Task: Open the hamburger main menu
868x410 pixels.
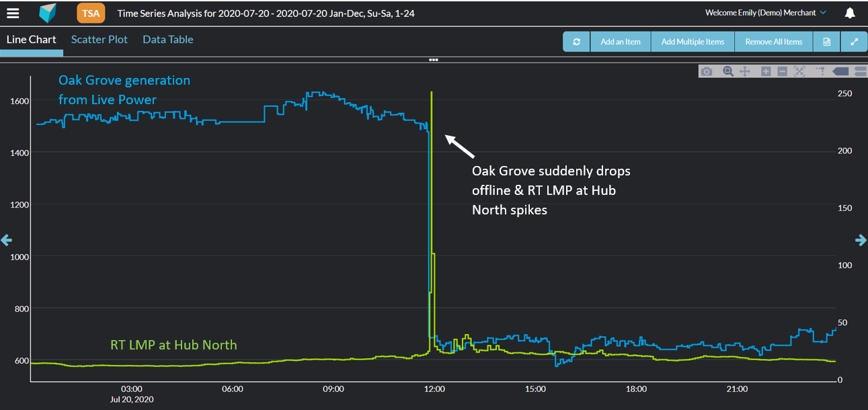Action: (x=13, y=13)
